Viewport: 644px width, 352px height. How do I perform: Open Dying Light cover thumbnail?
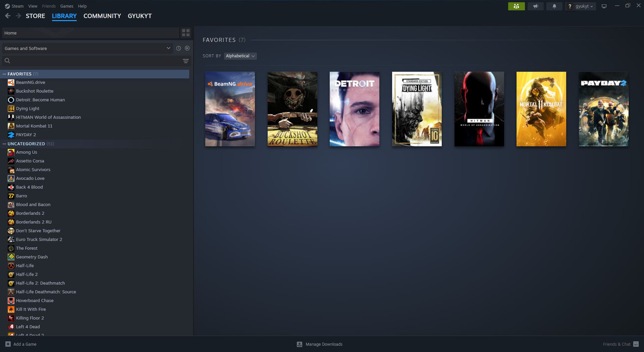(417, 109)
